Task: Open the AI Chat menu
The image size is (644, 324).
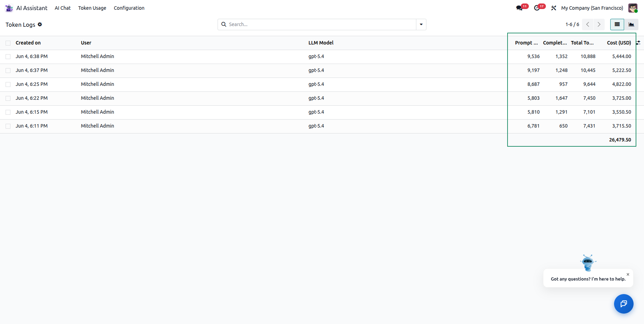Action: [63, 8]
